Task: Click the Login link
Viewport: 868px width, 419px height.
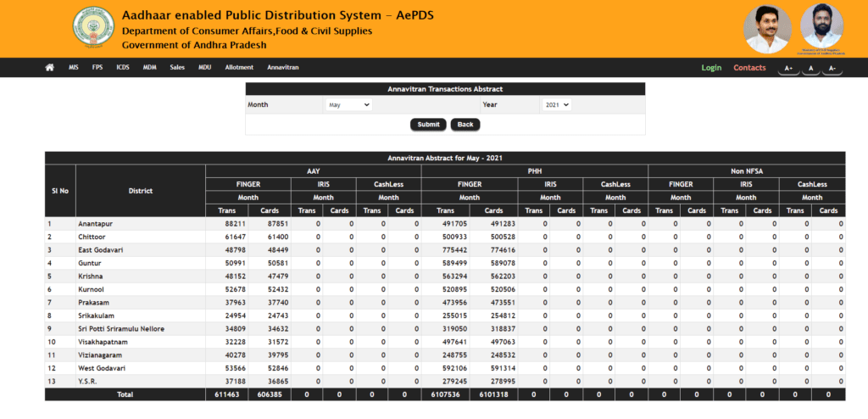Action: tap(711, 68)
